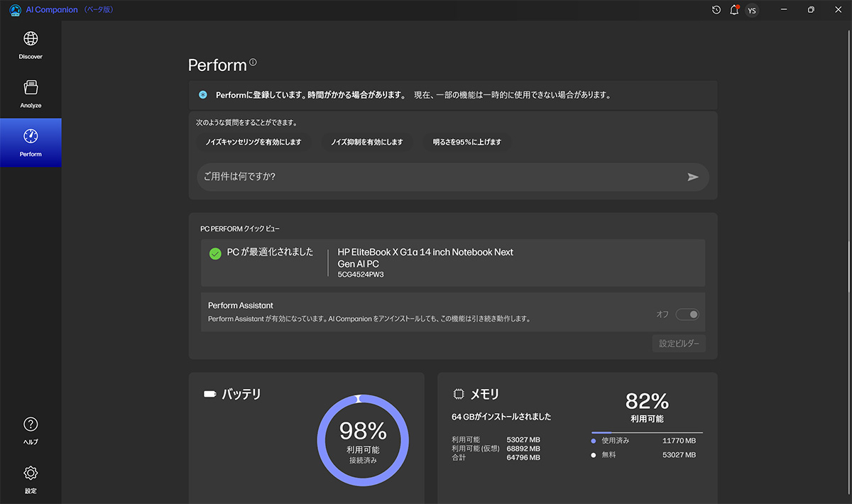Click the AI Companion logo icon

coord(14,10)
